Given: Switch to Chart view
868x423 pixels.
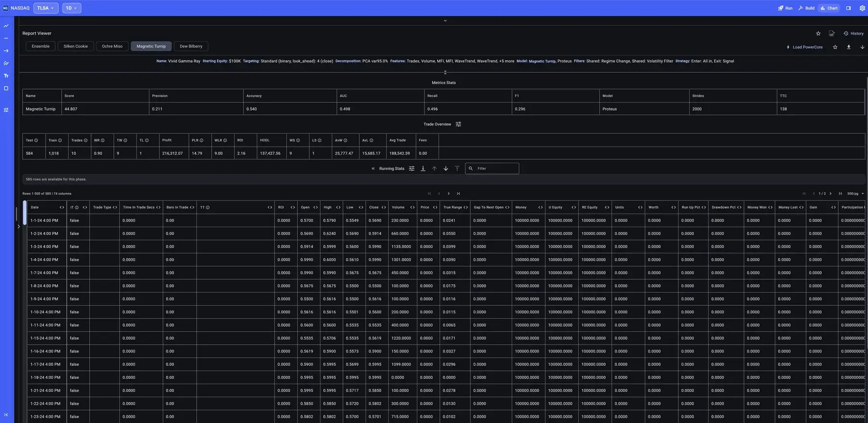Looking at the screenshot, I should 829,8.
